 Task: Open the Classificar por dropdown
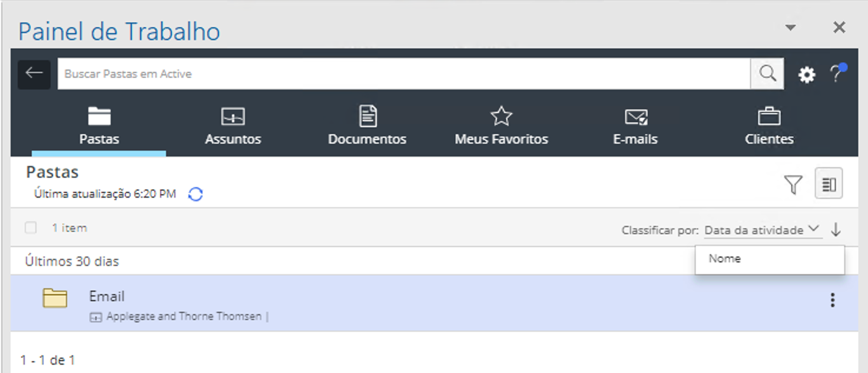click(760, 229)
